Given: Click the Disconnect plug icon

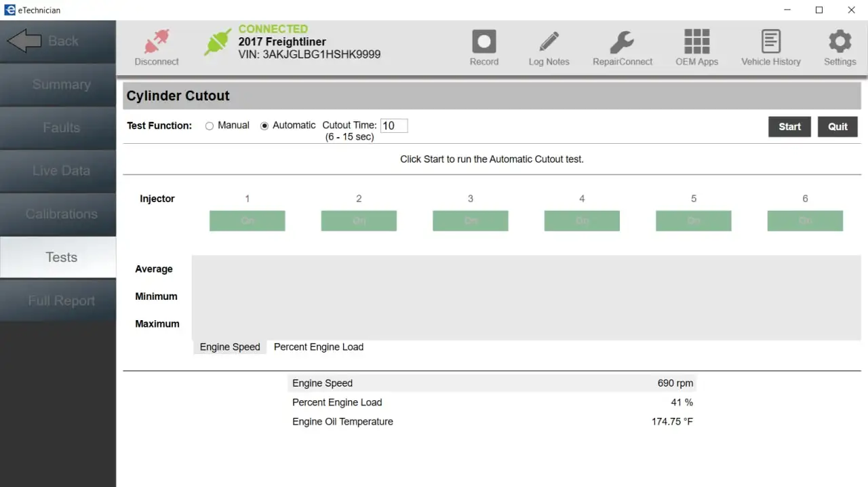Looking at the screenshot, I should 157,42.
